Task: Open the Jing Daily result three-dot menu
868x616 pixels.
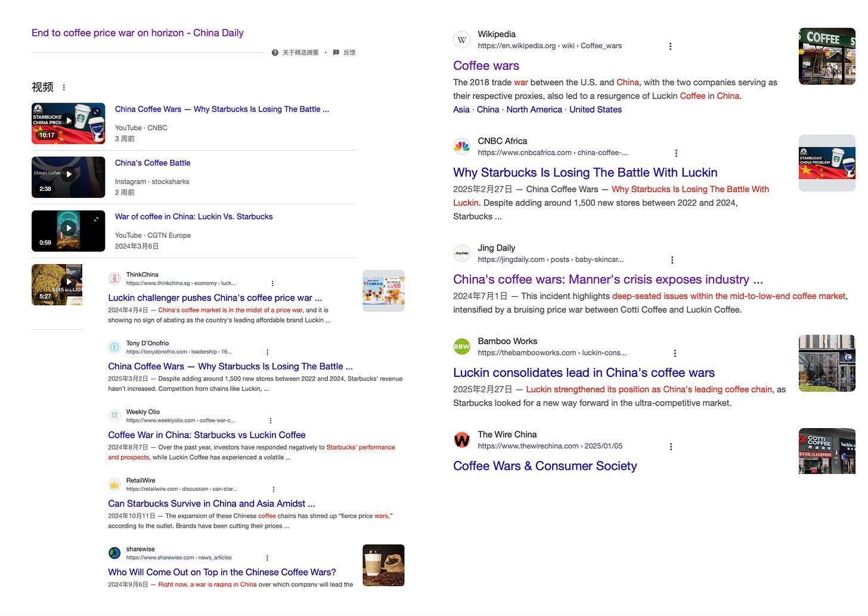Action: [x=672, y=260]
